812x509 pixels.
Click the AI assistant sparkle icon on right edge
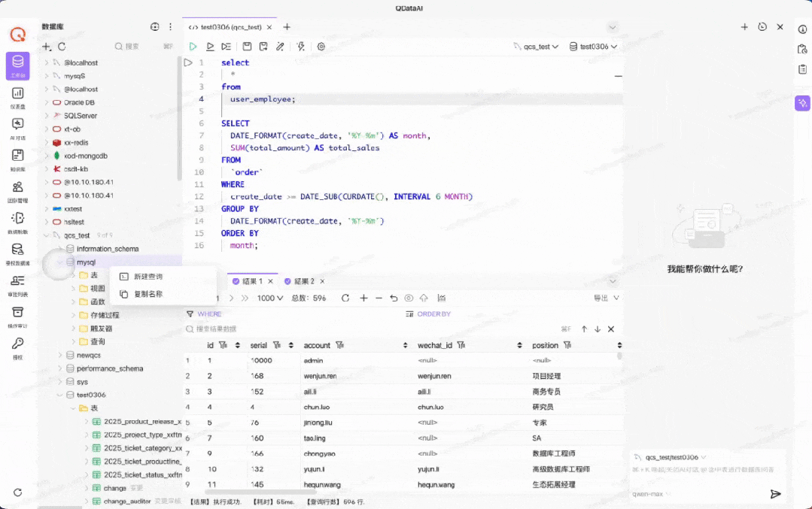[802, 103]
